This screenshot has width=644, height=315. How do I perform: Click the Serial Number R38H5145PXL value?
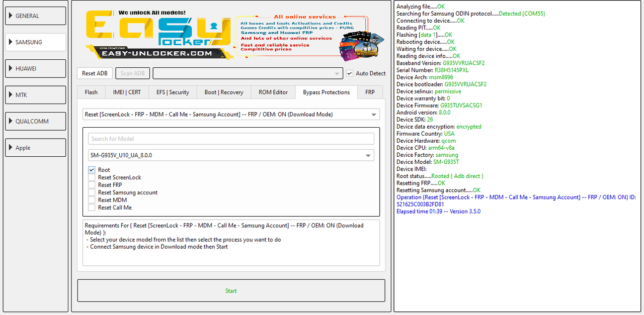point(451,70)
